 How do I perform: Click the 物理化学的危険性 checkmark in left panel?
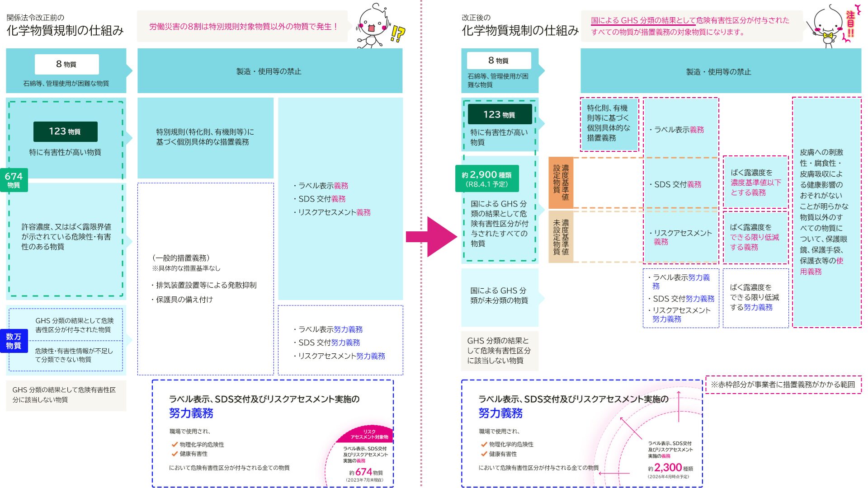pyautogui.click(x=175, y=445)
